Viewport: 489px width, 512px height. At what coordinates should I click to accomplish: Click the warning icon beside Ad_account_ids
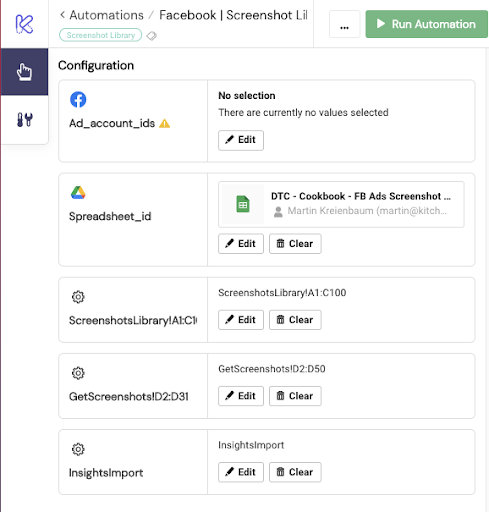click(x=165, y=124)
